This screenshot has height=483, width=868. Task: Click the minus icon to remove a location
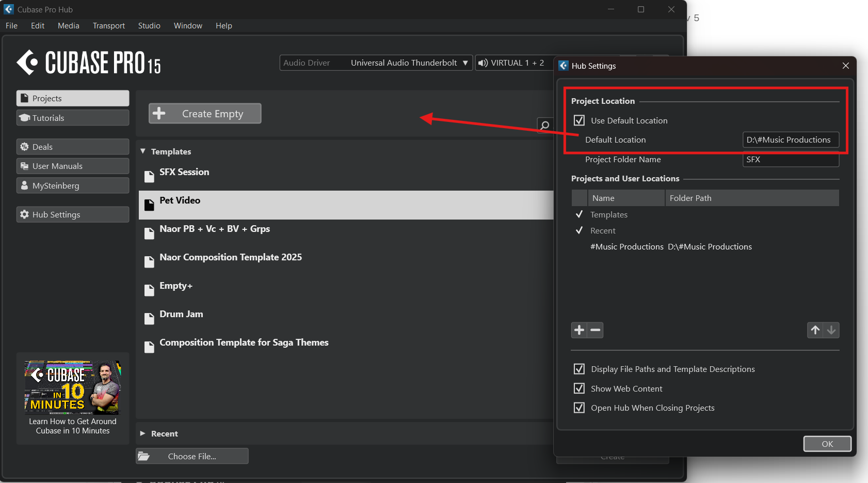pyautogui.click(x=596, y=330)
